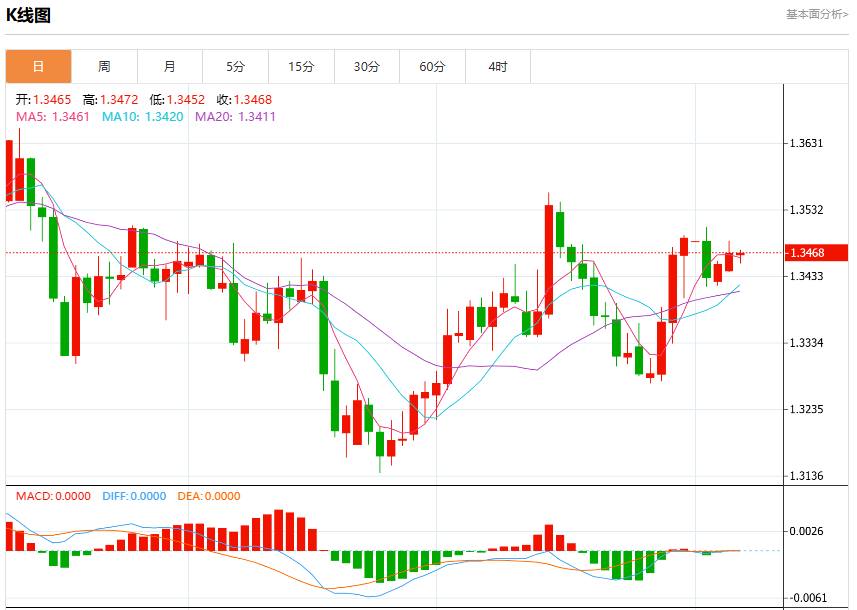Open the 基本面分析 link
Image resolution: width=857 pixels, height=610 pixels.
point(817,14)
